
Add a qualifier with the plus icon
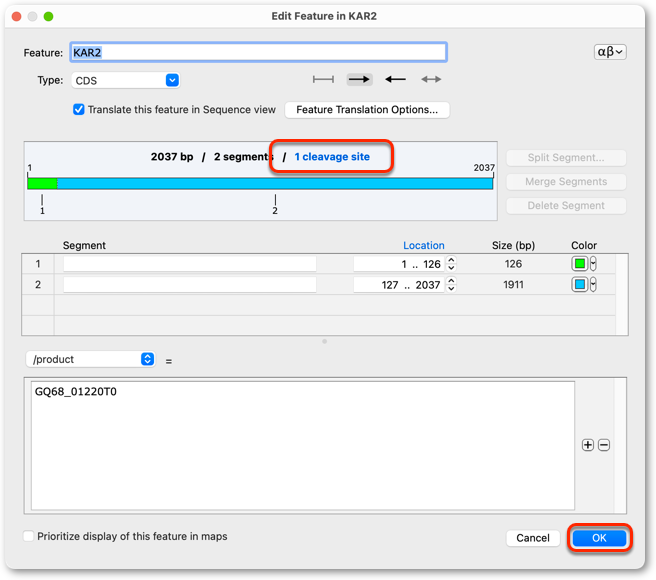[x=588, y=445]
